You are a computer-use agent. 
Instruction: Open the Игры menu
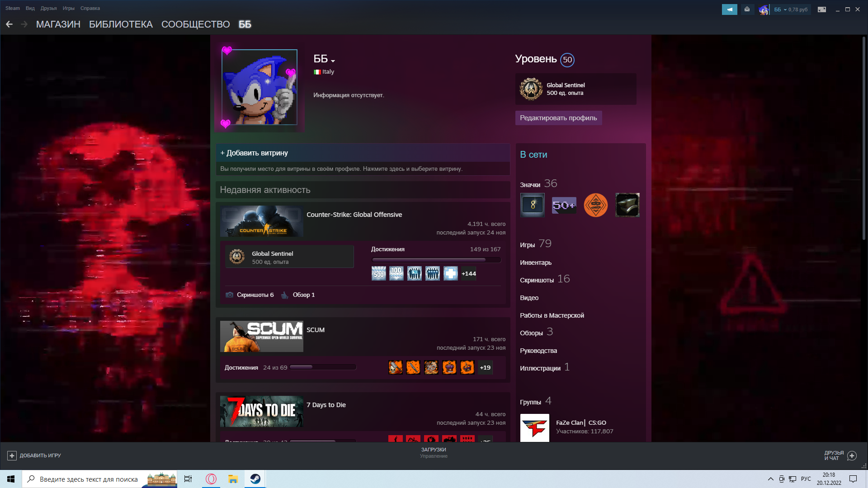pyautogui.click(x=69, y=8)
